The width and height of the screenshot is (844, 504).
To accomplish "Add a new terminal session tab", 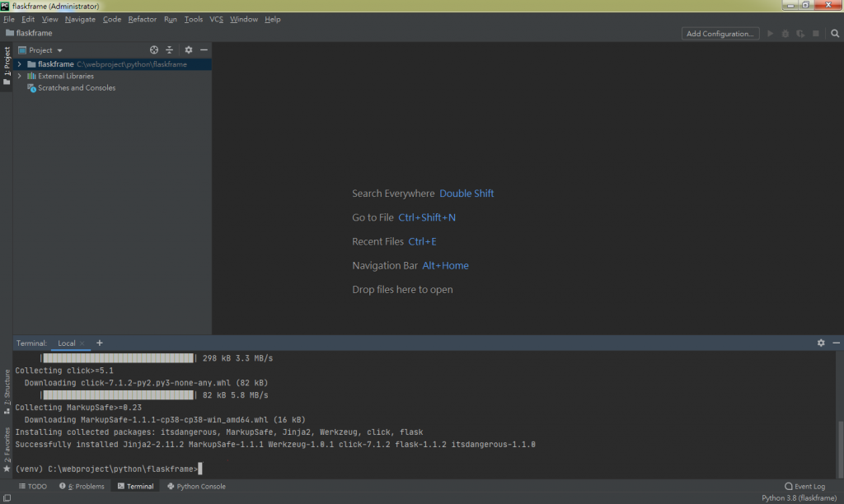I will 99,343.
